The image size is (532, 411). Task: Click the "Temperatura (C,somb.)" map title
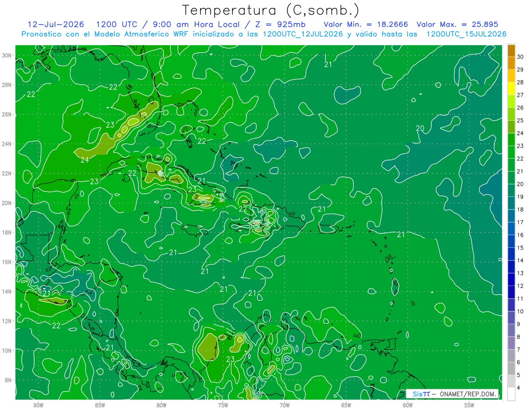(x=271, y=10)
